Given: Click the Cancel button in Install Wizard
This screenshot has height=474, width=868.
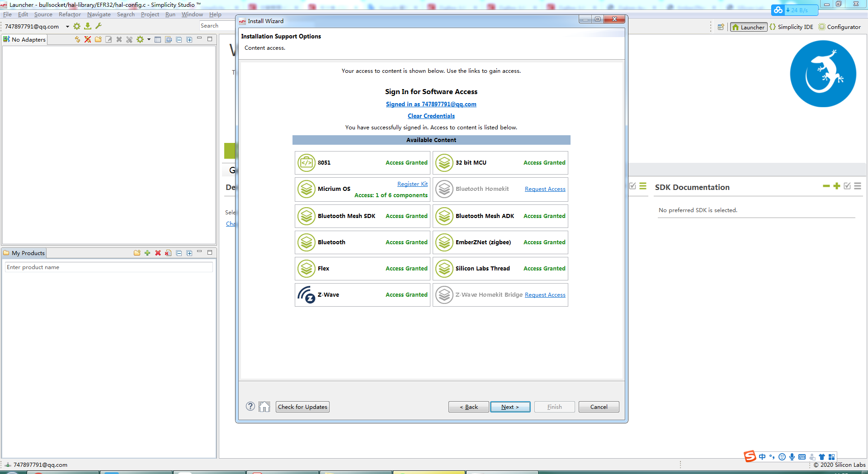Looking at the screenshot, I should (x=599, y=407).
